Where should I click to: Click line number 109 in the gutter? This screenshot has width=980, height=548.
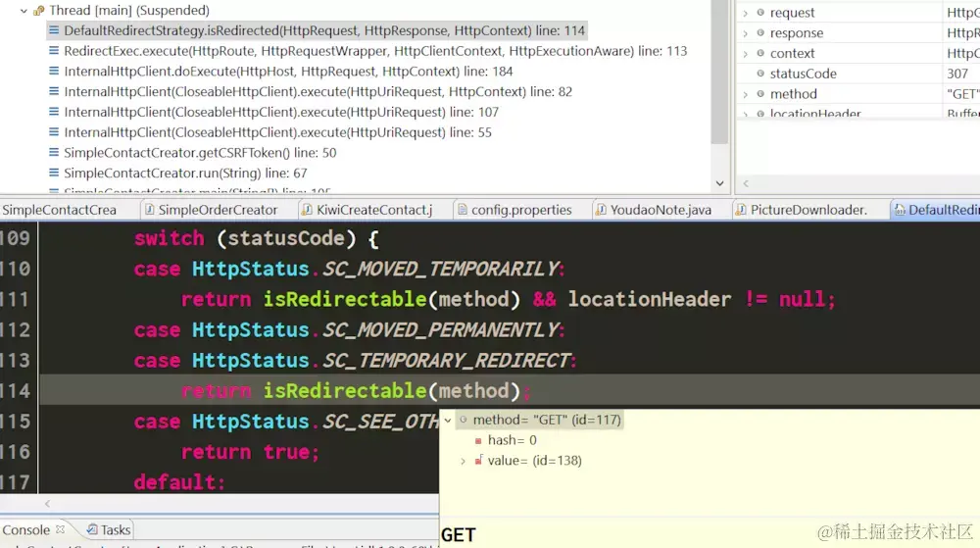[15, 238]
